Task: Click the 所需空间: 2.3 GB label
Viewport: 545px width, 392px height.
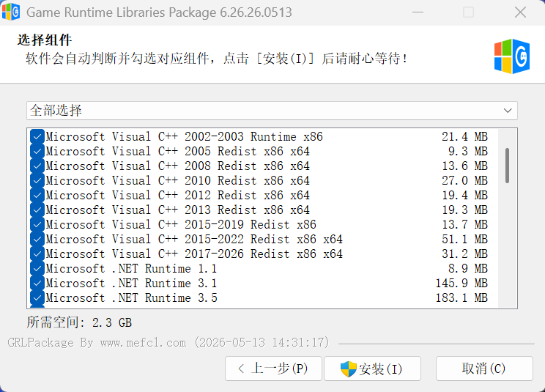Action: (79, 322)
